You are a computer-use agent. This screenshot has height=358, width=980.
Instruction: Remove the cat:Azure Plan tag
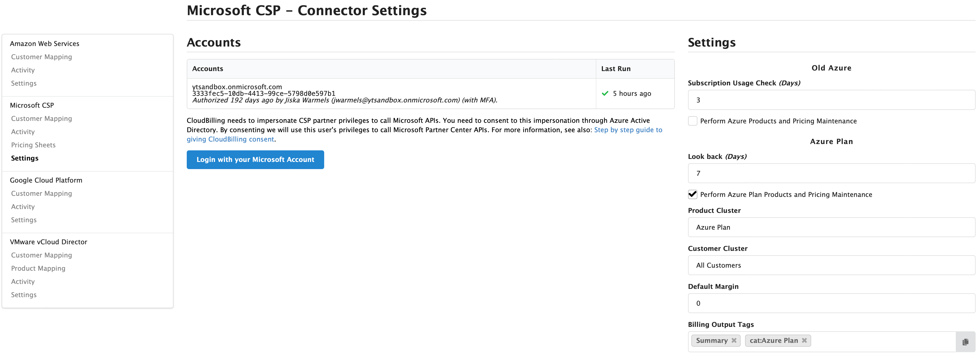[x=804, y=340]
